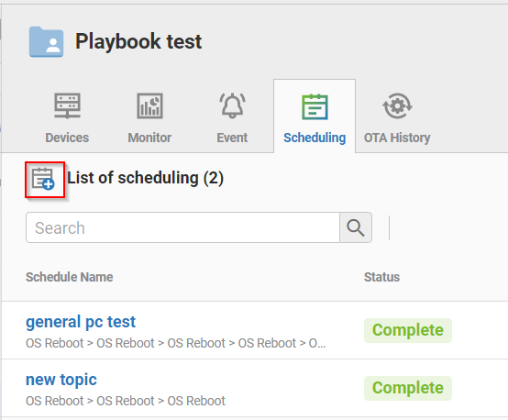Click Complete status of general pc test
Screen dimensions: 508x420
pyautogui.click(x=408, y=330)
